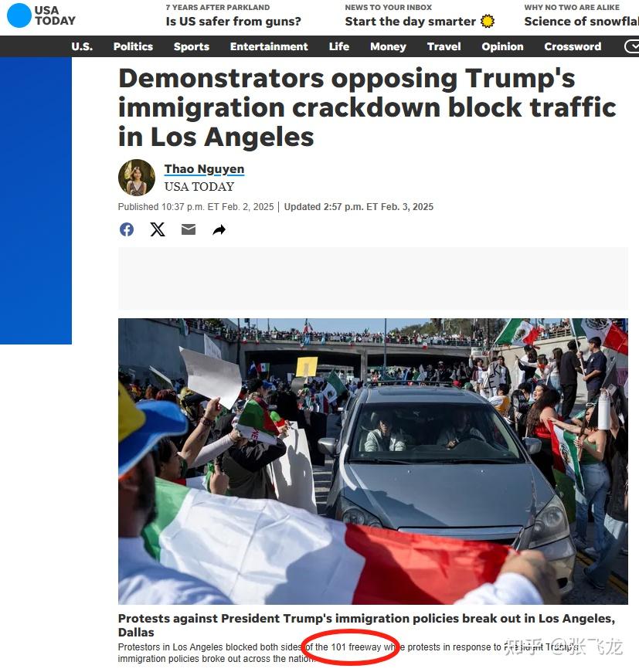Open 'Science of snowflakes' promo link

click(x=581, y=21)
